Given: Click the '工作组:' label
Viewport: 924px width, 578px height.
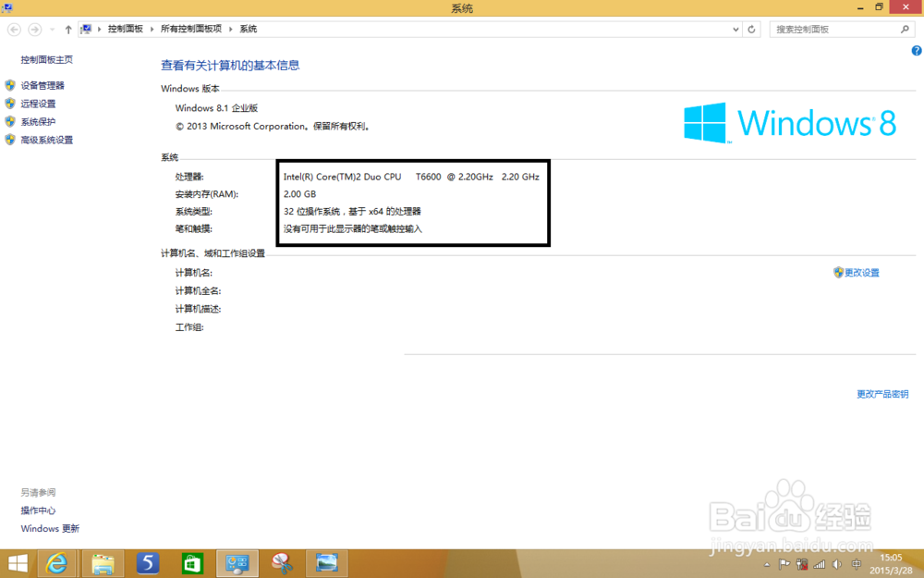Looking at the screenshot, I should coord(189,327).
